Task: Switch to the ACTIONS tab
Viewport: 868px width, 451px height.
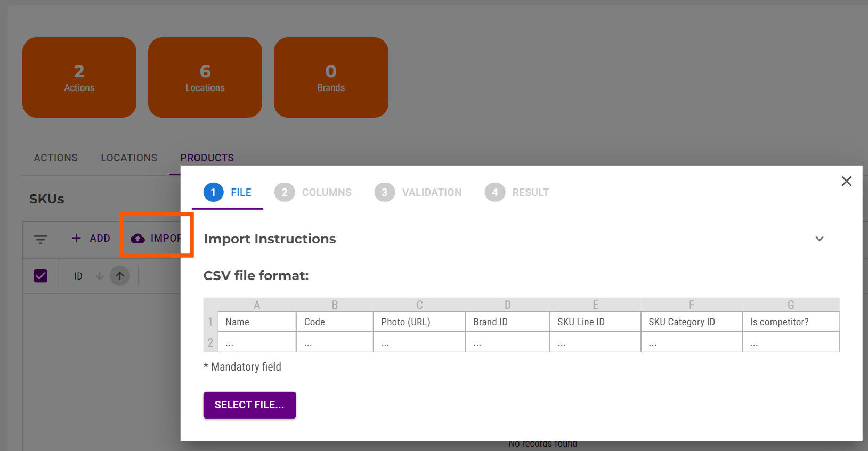Action: pyautogui.click(x=56, y=158)
